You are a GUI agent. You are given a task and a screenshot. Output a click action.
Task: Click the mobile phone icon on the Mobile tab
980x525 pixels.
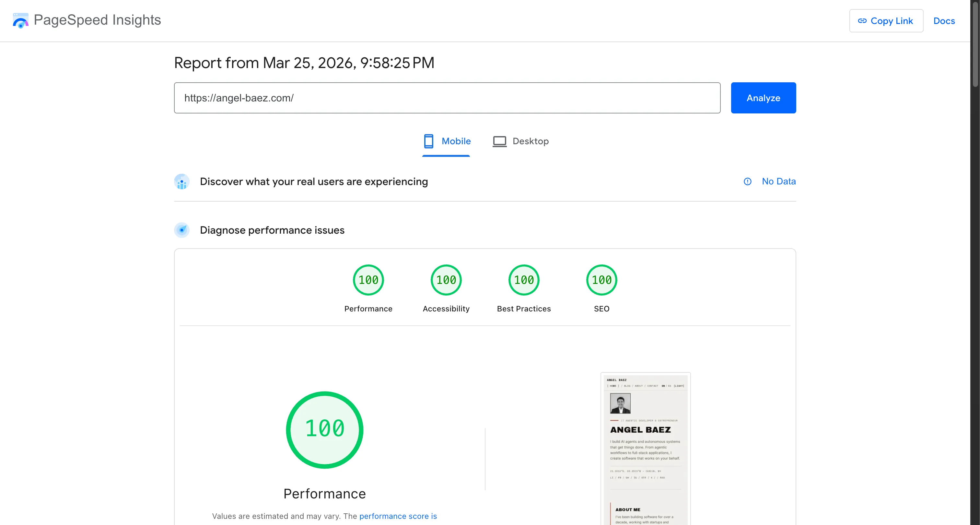pyautogui.click(x=429, y=141)
